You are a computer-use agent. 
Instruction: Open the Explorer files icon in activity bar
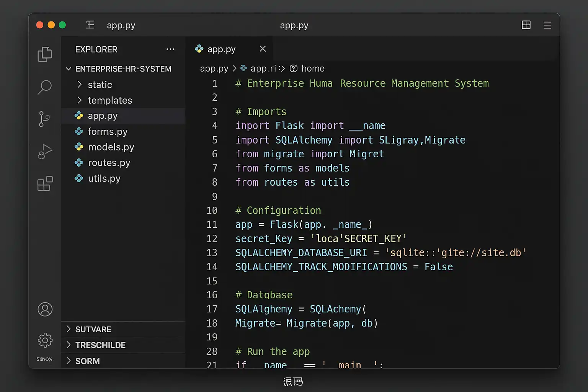45,54
